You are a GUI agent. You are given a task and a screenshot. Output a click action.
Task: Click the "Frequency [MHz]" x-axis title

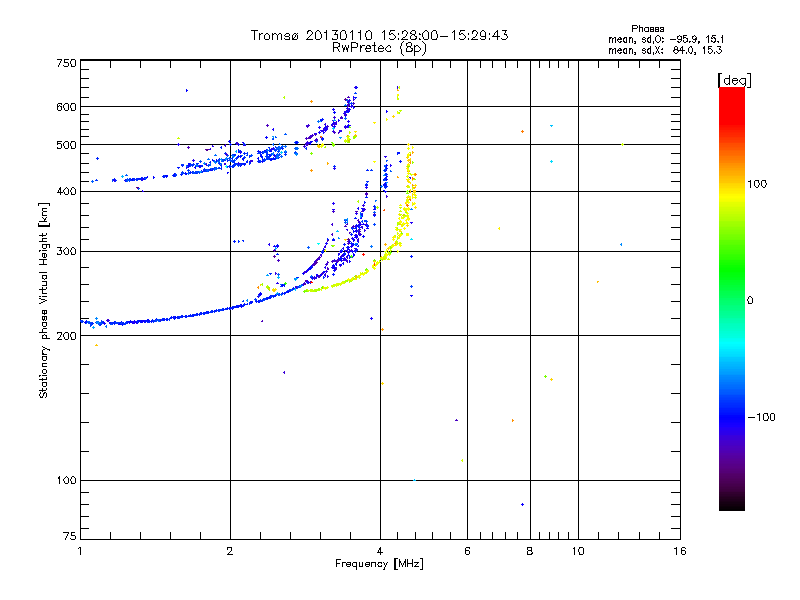point(379,564)
